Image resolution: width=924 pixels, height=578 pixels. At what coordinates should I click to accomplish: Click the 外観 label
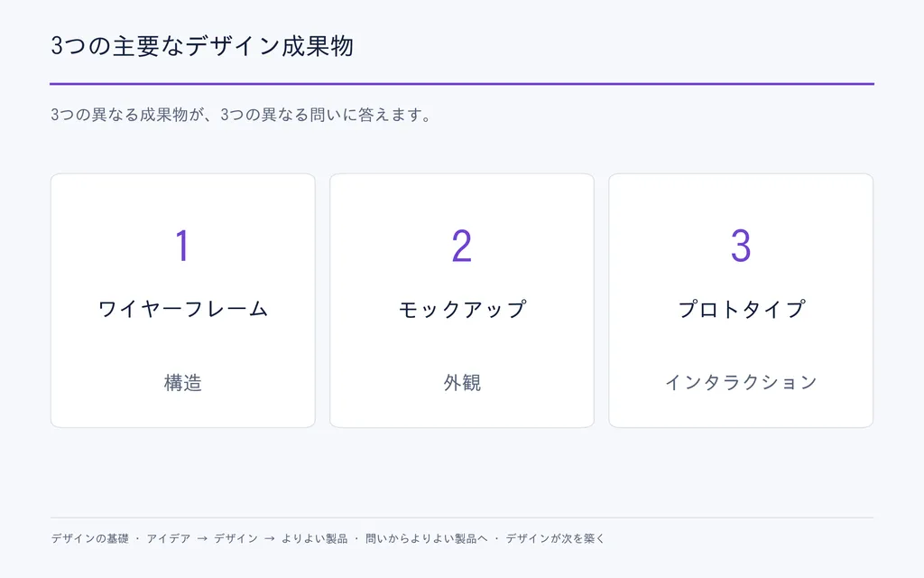[x=462, y=383]
